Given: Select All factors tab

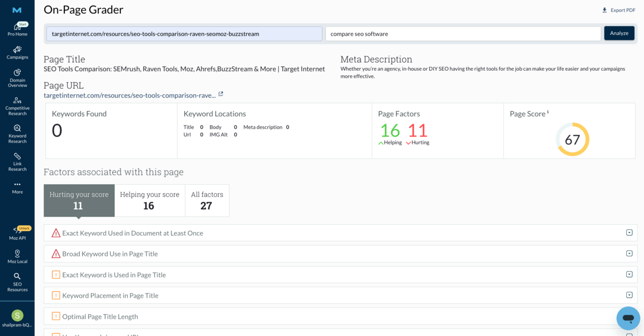Looking at the screenshot, I should (x=207, y=201).
